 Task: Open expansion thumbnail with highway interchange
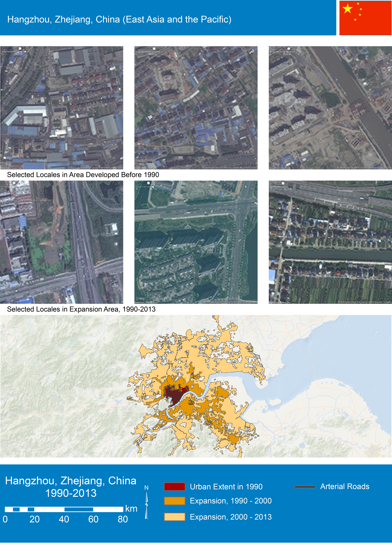click(62, 242)
